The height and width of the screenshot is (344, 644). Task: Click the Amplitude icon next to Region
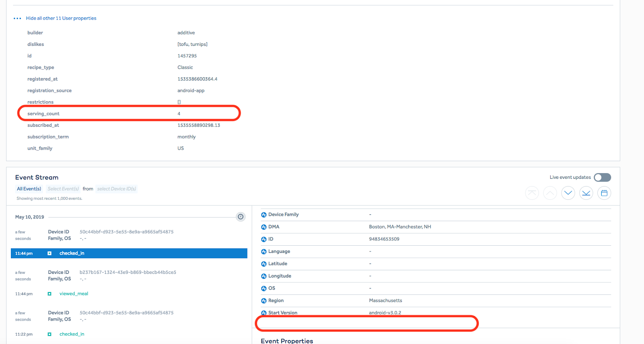264,301
